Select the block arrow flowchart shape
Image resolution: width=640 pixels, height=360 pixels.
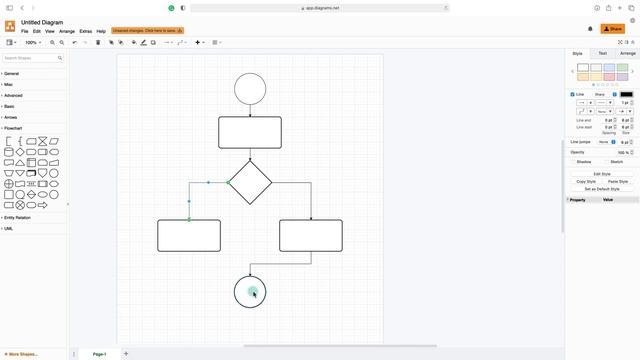point(42,205)
